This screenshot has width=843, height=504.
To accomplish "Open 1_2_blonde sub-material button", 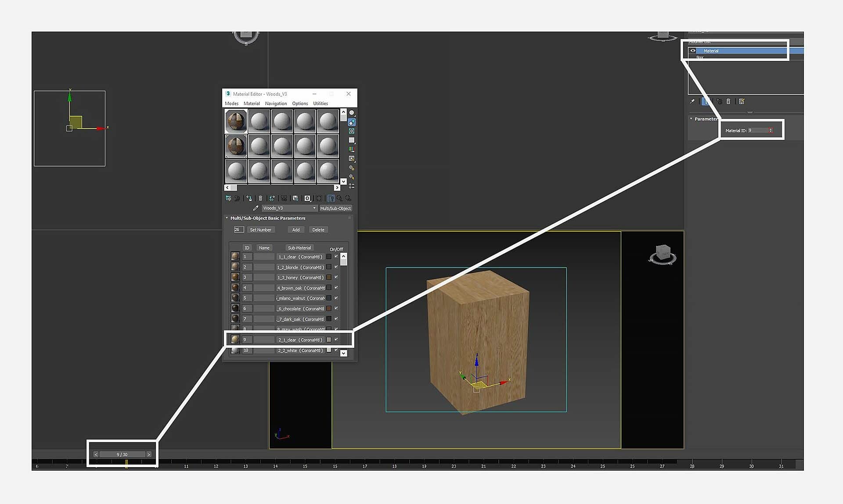I will point(300,267).
